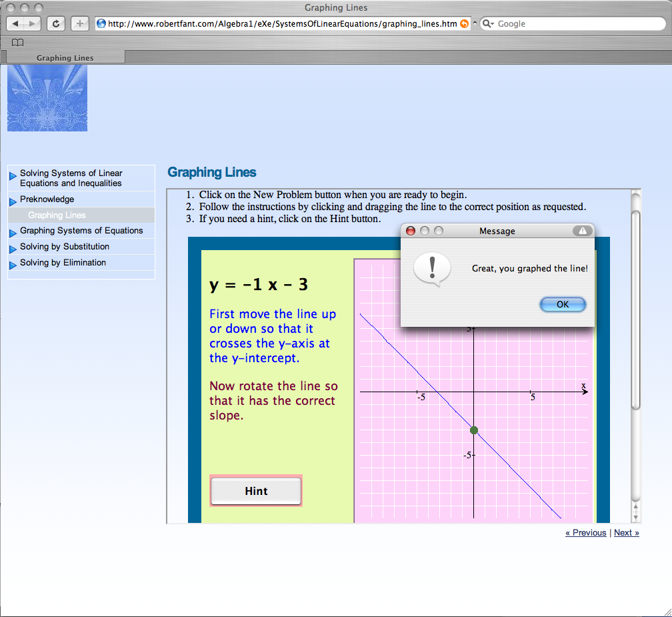Expand the Preknowledge arrow
The height and width of the screenshot is (617, 672).
[x=13, y=201]
